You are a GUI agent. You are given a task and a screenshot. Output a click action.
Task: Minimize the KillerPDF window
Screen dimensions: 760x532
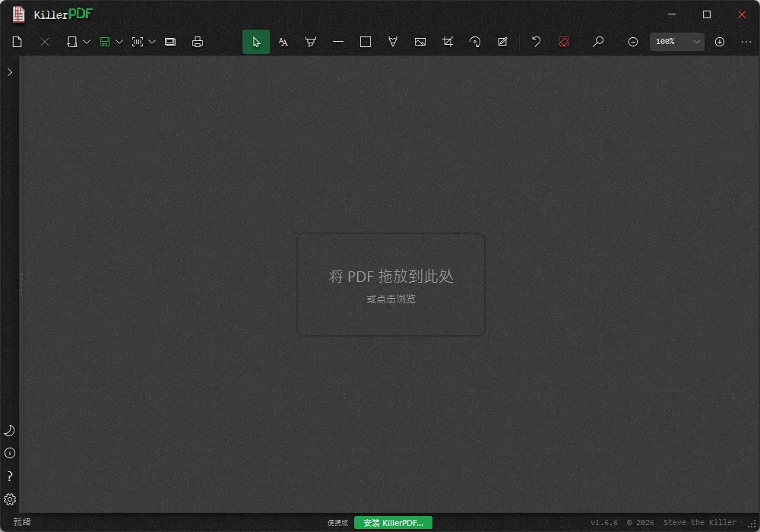(x=672, y=14)
